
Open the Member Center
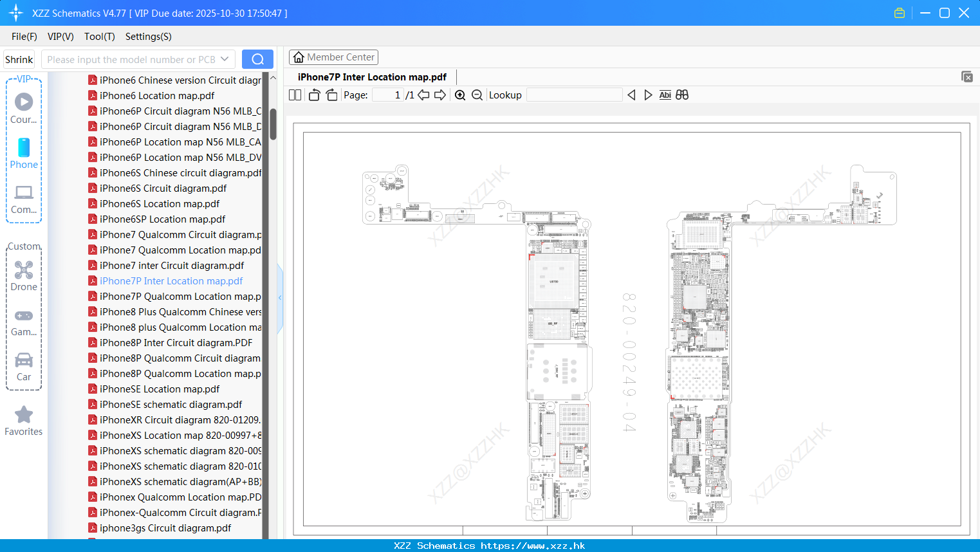click(x=333, y=57)
